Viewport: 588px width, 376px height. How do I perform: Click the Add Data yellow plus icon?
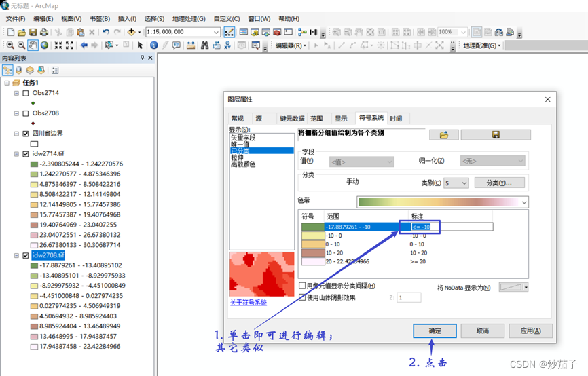pyautogui.click(x=131, y=32)
